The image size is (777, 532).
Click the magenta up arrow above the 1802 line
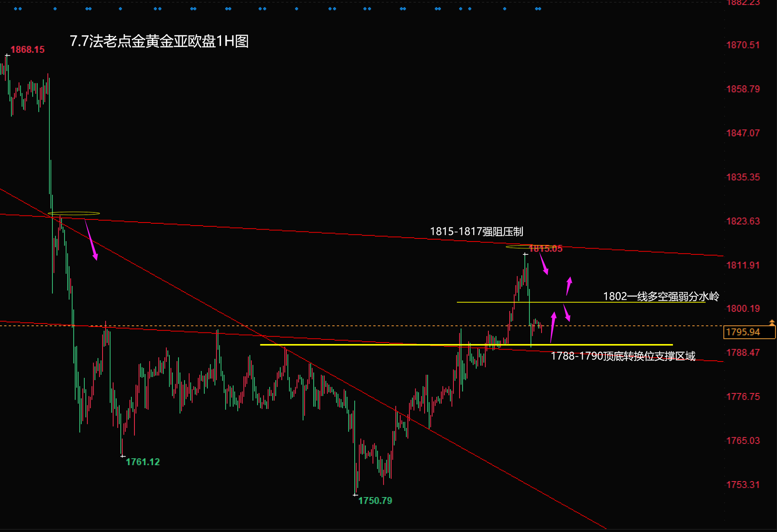pyautogui.click(x=569, y=286)
